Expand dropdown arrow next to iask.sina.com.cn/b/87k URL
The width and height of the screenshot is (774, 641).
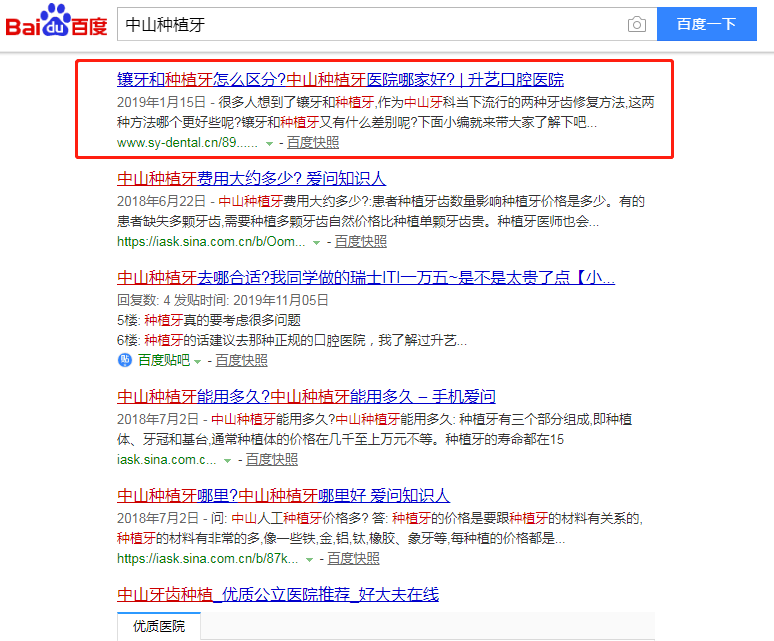coord(310,560)
